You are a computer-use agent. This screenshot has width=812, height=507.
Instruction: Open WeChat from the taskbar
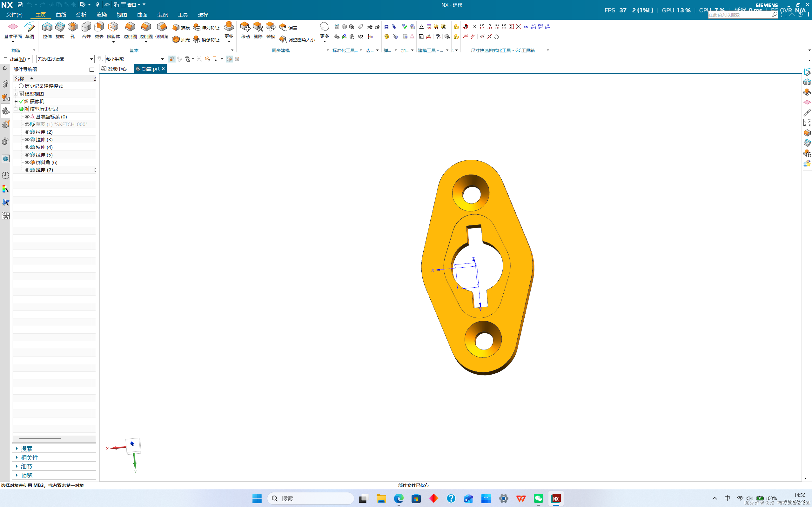538,499
